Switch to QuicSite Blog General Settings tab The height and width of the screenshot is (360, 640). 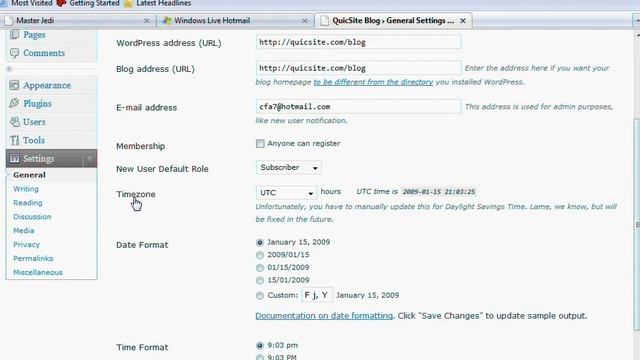click(x=393, y=21)
